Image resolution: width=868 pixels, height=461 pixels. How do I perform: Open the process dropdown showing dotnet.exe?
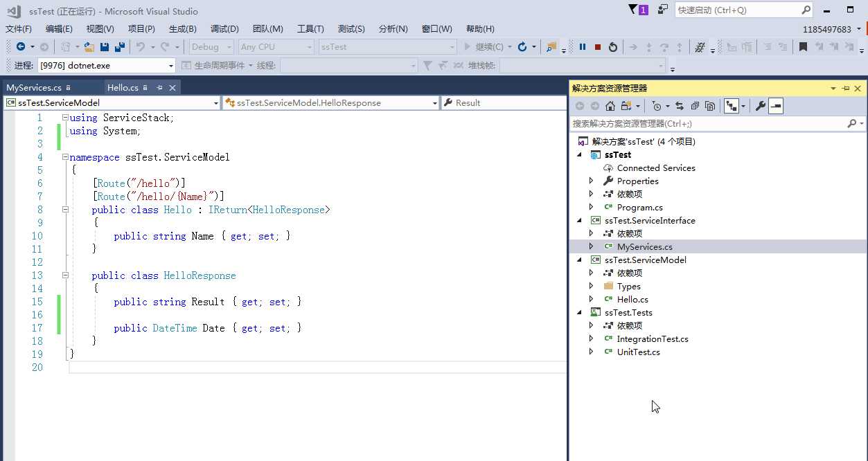point(171,66)
